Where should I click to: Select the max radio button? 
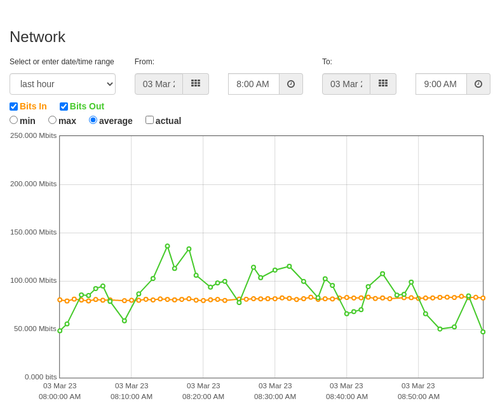(x=52, y=120)
